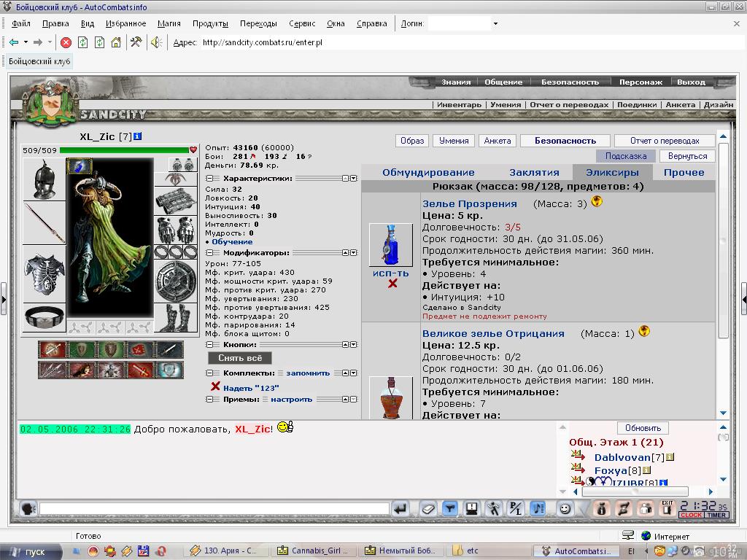Click the exit door icon in bottom bar
This screenshot has height=560, width=747.
click(x=667, y=508)
